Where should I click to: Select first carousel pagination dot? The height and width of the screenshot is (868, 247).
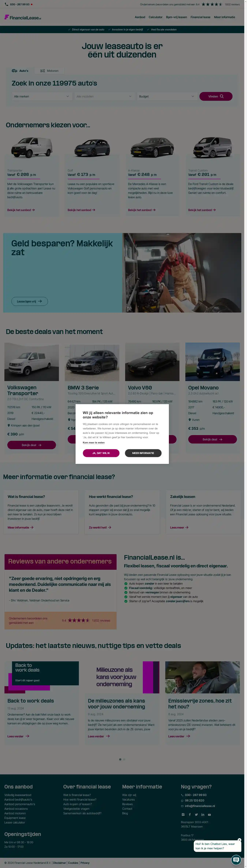[x=120, y=759]
